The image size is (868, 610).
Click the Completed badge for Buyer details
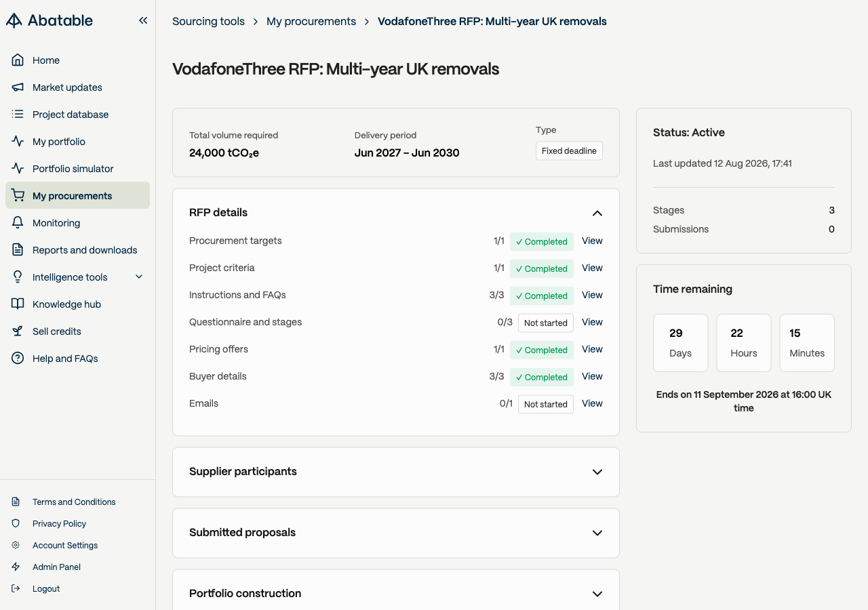(542, 378)
